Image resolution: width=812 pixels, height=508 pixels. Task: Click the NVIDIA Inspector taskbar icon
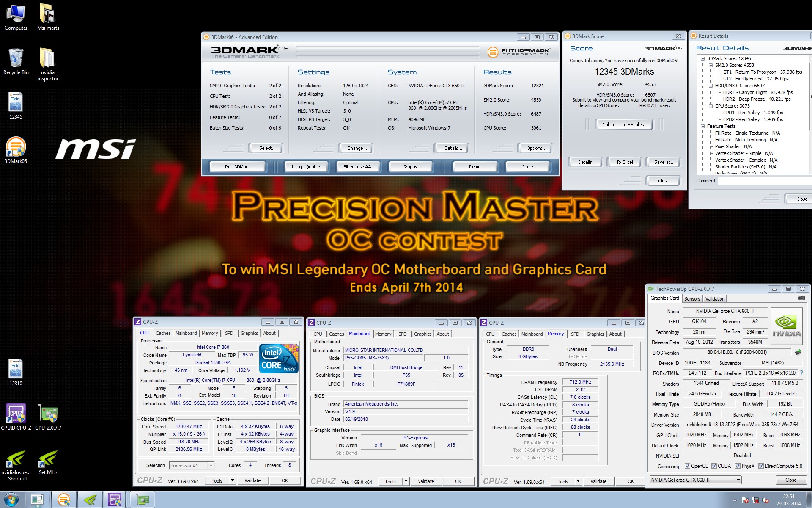tap(90, 500)
